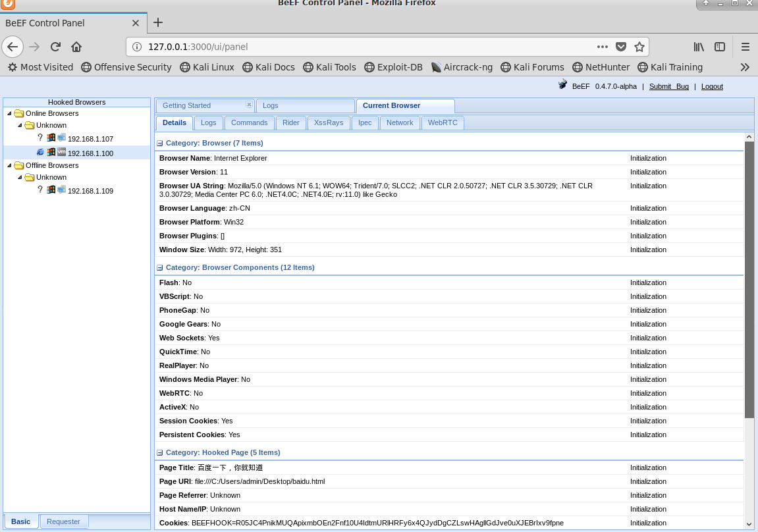The width and height of the screenshot is (758, 532).
Task: Collapse Category: Hooked Page section
Action: [159, 453]
